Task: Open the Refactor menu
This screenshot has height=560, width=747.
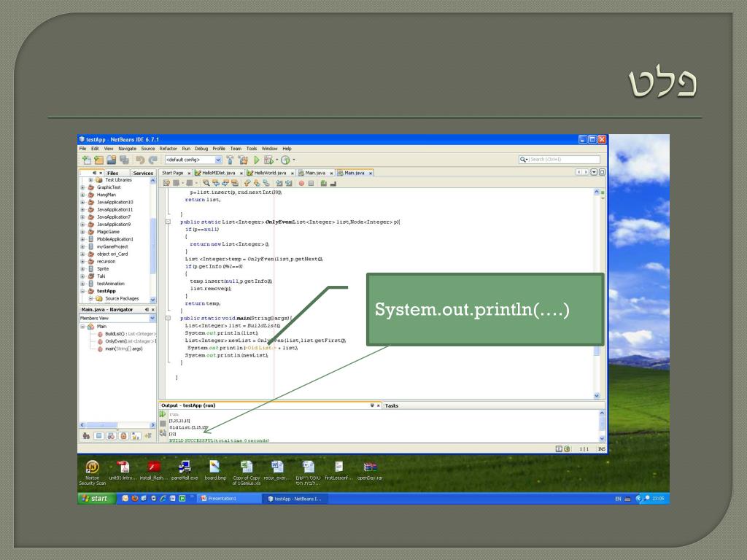Action: [169, 149]
